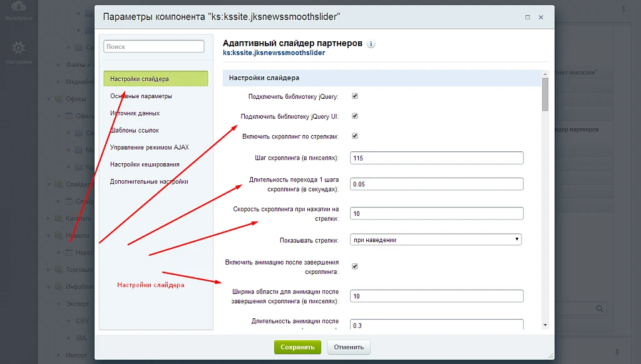
Task: Click the Поиск parameter search field
Action: pos(154,46)
